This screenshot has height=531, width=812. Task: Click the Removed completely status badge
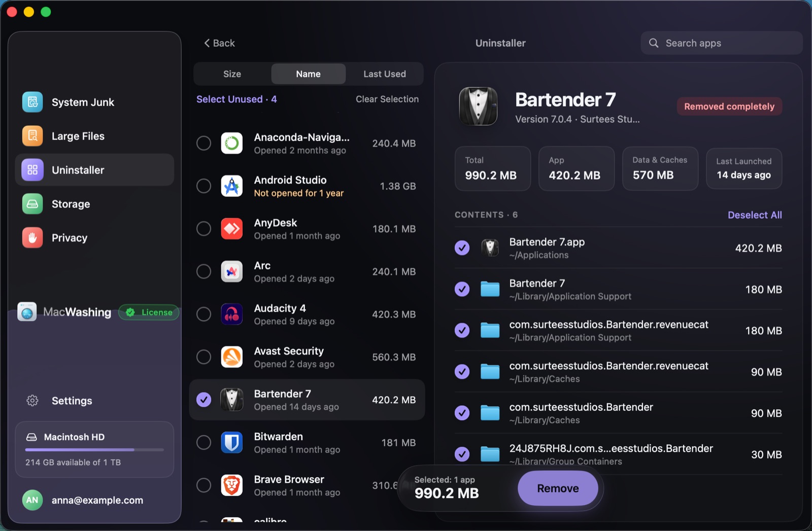[x=729, y=107]
